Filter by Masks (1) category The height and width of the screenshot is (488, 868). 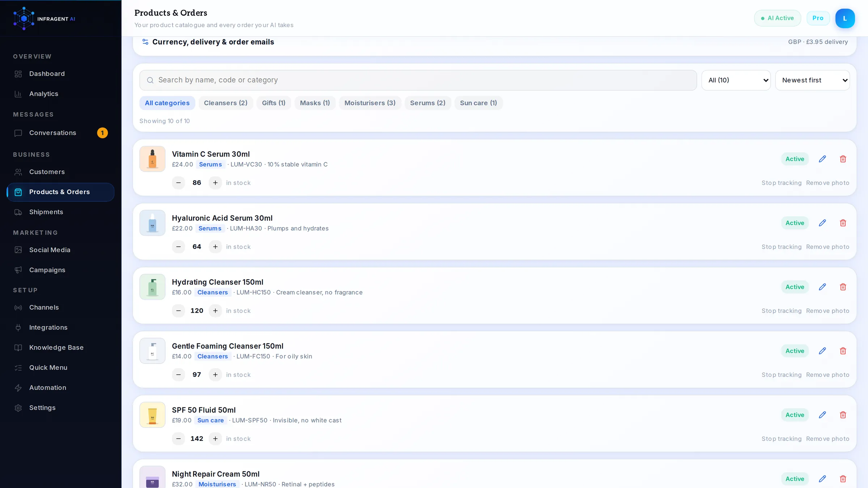coord(315,103)
